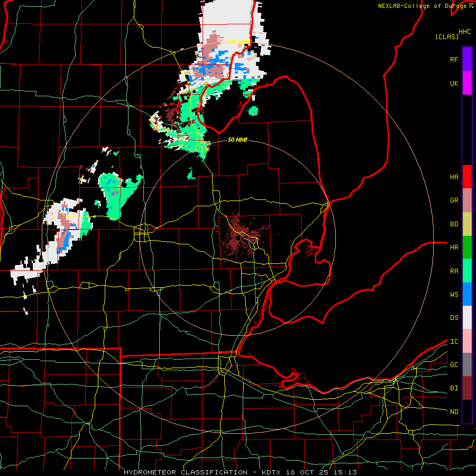The height and width of the screenshot is (476, 476).
Task: Click the RA legend label
Action: [x=454, y=271]
